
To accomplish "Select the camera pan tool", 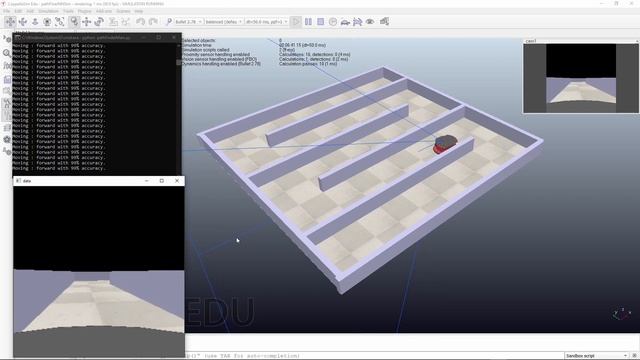I will click(11, 22).
